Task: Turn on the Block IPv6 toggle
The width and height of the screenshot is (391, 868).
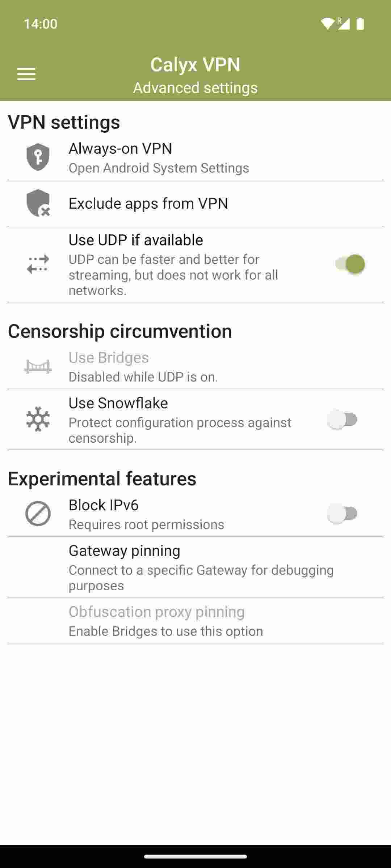Action: 342,512
